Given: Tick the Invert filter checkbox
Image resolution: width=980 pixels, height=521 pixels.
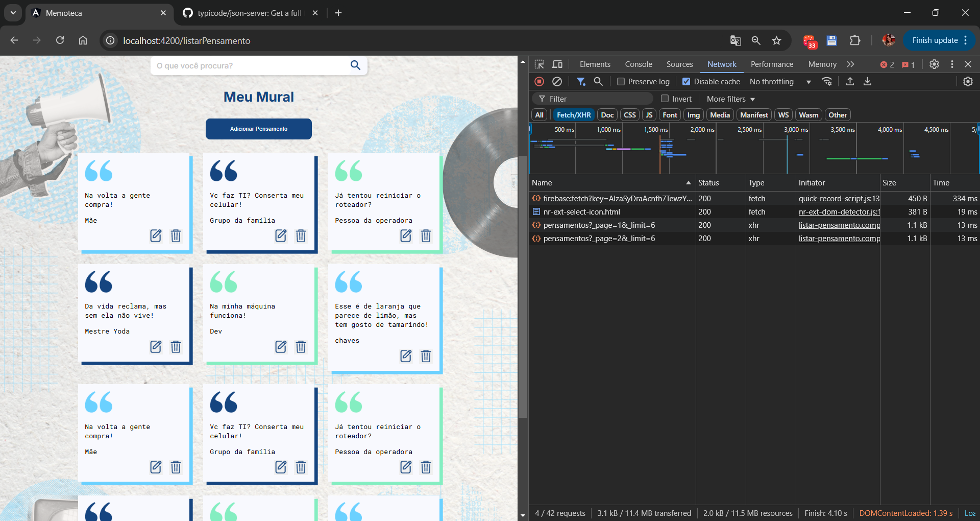Looking at the screenshot, I should pos(665,99).
